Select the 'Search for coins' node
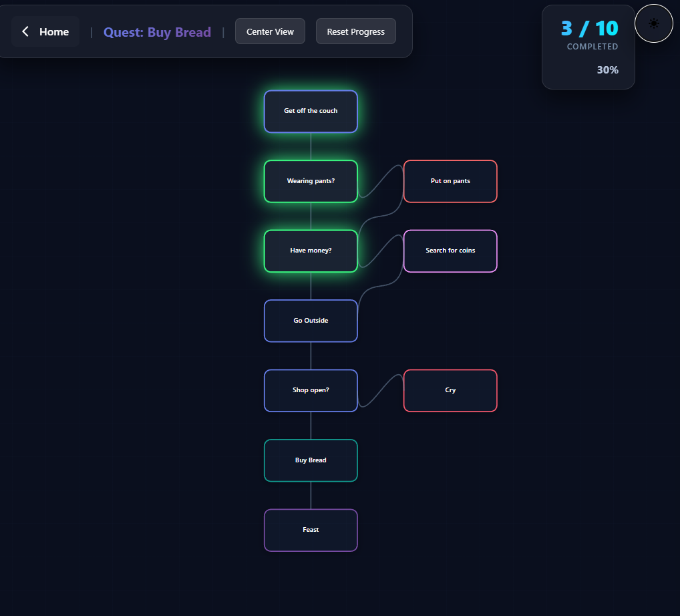 [x=450, y=251]
